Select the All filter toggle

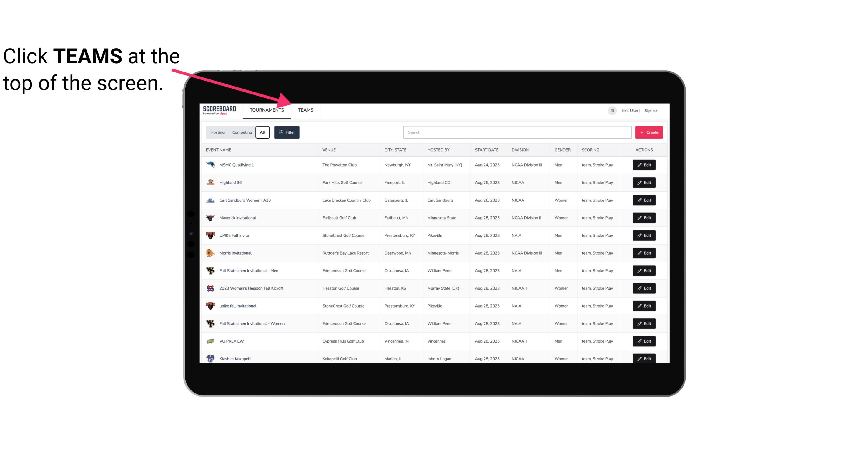(x=263, y=132)
